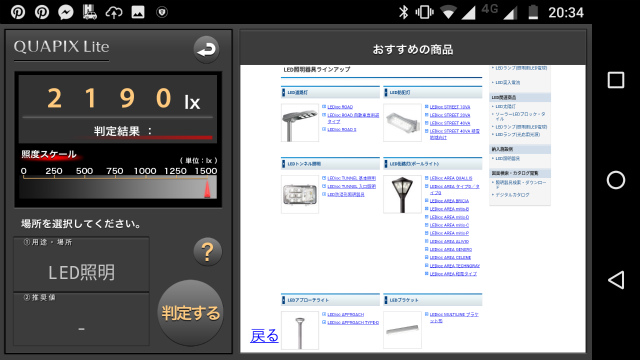The width and height of the screenshot is (640, 360).
Task: Open the LEDioc AREA ALIVIO link
Action: click(x=449, y=241)
